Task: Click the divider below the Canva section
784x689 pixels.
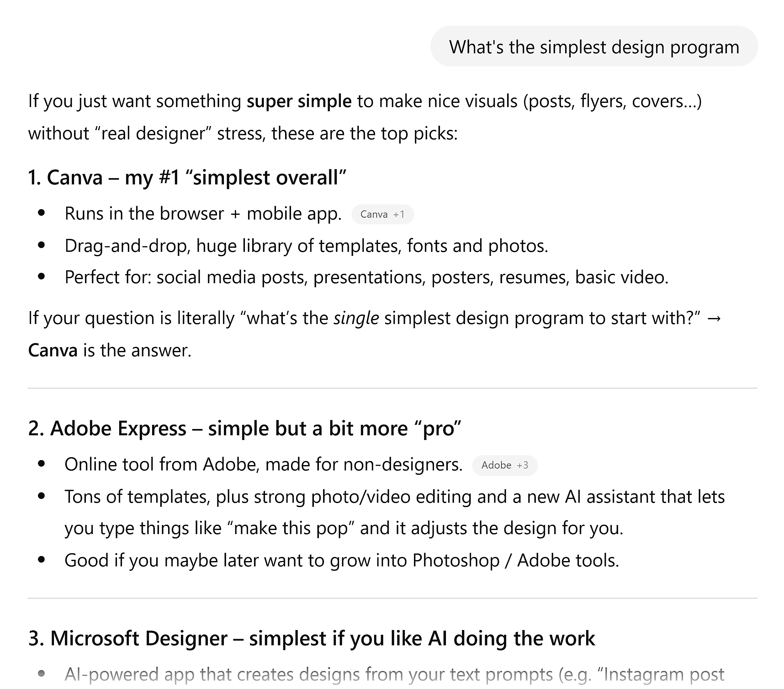Action: point(392,388)
